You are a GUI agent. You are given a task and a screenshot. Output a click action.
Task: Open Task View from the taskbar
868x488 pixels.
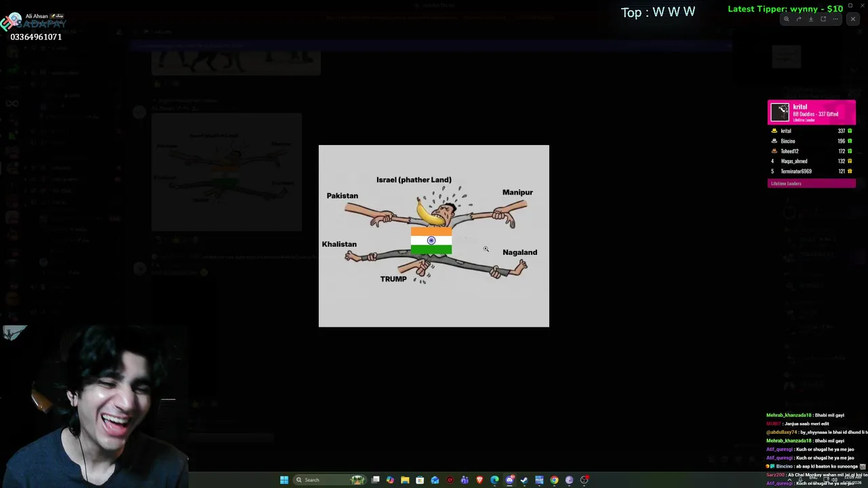(375, 480)
